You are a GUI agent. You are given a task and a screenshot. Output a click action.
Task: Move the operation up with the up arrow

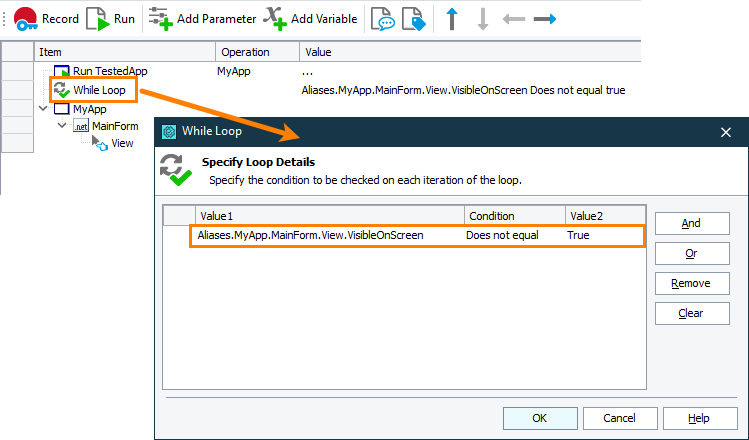pos(452,19)
